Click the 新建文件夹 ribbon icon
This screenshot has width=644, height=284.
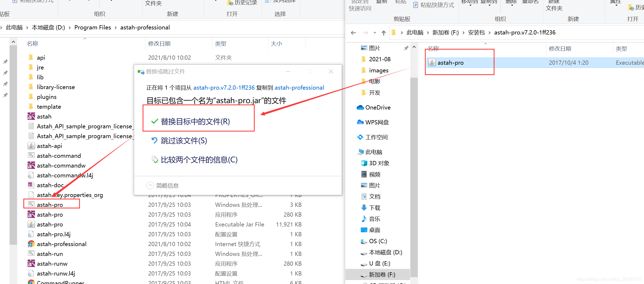(x=554, y=5)
